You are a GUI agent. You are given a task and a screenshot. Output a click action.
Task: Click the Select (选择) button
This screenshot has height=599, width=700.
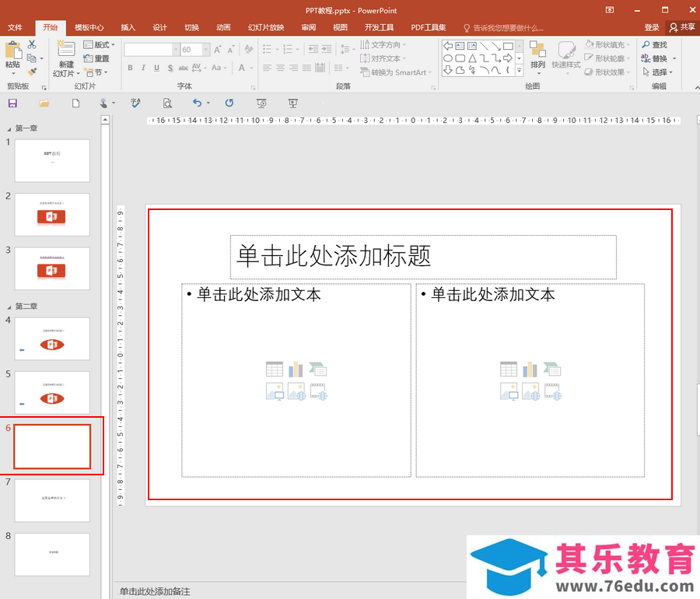point(657,72)
